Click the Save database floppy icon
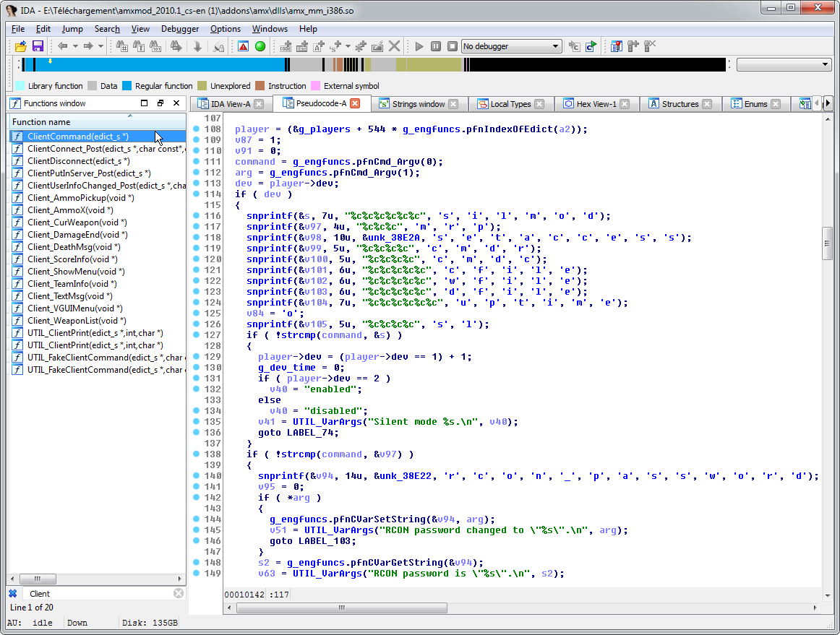 (x=38, y=46)
